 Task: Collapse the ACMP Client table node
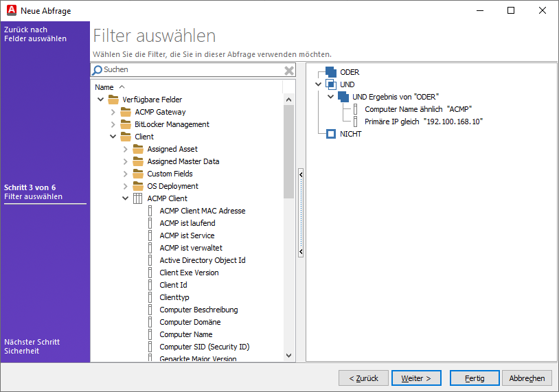click(125, 198)
